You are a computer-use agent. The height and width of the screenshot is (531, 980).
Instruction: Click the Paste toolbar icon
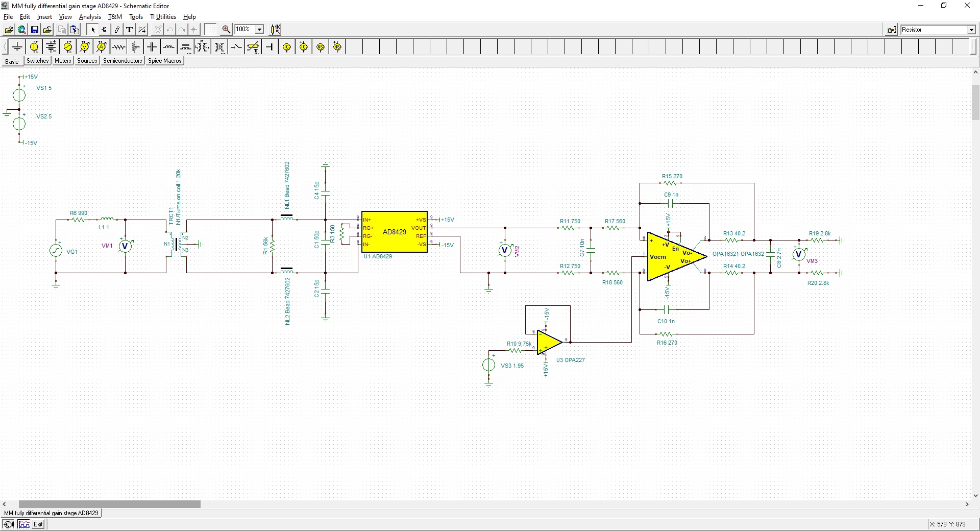(75, 30)
